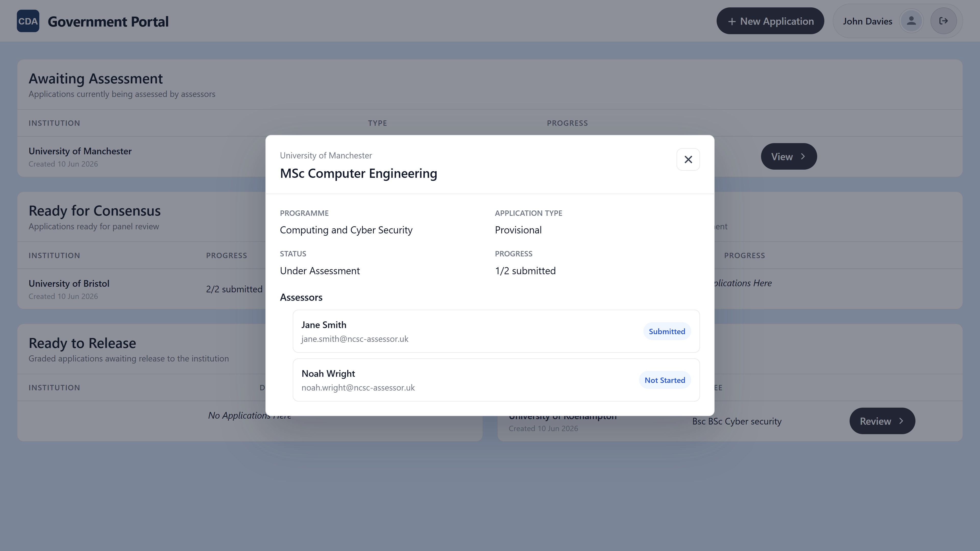Open the user profile icon
Screen dimensions: 980x551
(911, 21)
